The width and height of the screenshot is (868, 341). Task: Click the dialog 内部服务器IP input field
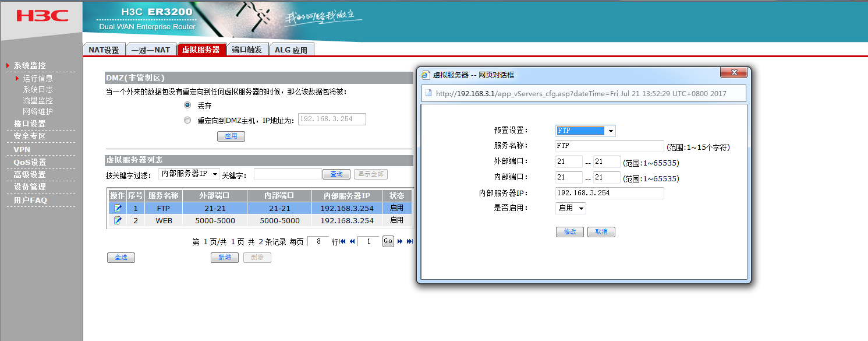point(610,193)
